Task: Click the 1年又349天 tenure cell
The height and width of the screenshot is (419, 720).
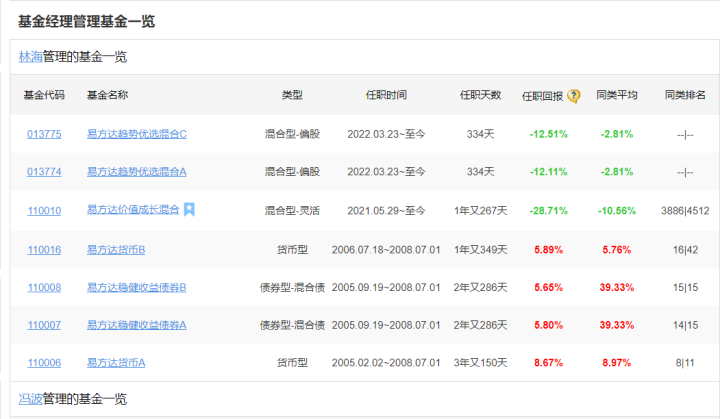Action: (x=480, y=250)
